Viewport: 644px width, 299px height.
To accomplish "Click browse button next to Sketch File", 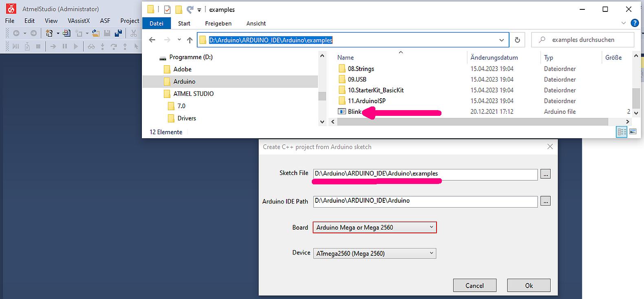I will 545,174.
